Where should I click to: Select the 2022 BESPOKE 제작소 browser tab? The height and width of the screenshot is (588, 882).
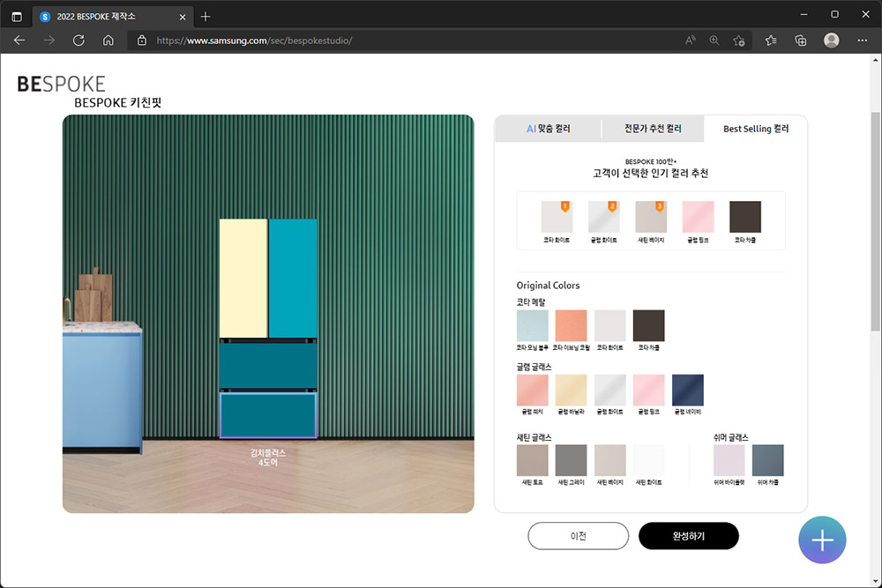point(113,17)
